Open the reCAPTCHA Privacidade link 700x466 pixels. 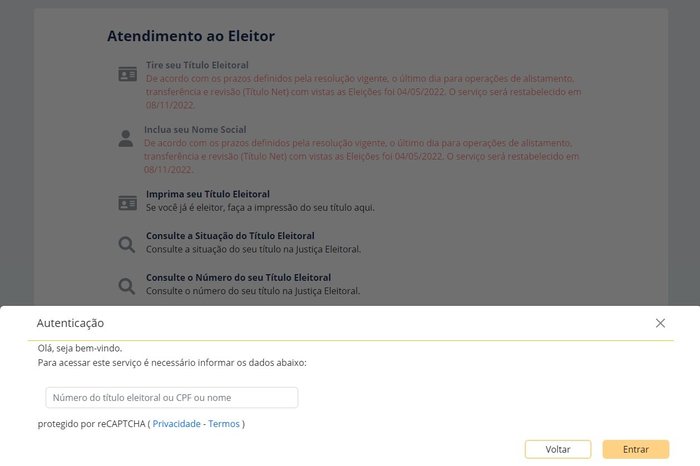click(176, 424)
